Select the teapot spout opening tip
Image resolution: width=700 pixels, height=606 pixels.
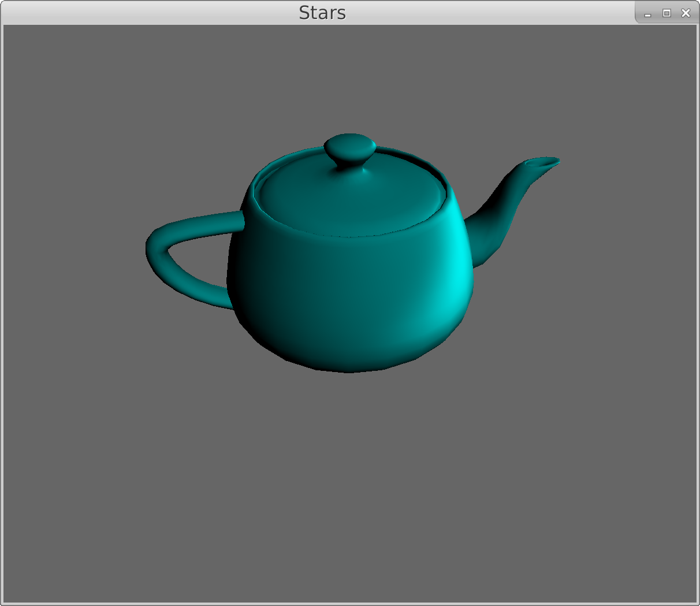coord(542,163)
